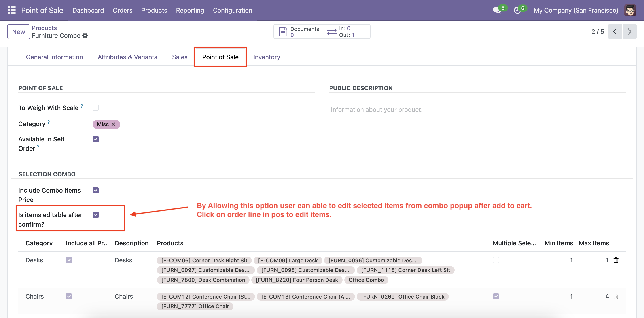
Task: Switch to the Attributes & Variants tab
Action: 127,57
